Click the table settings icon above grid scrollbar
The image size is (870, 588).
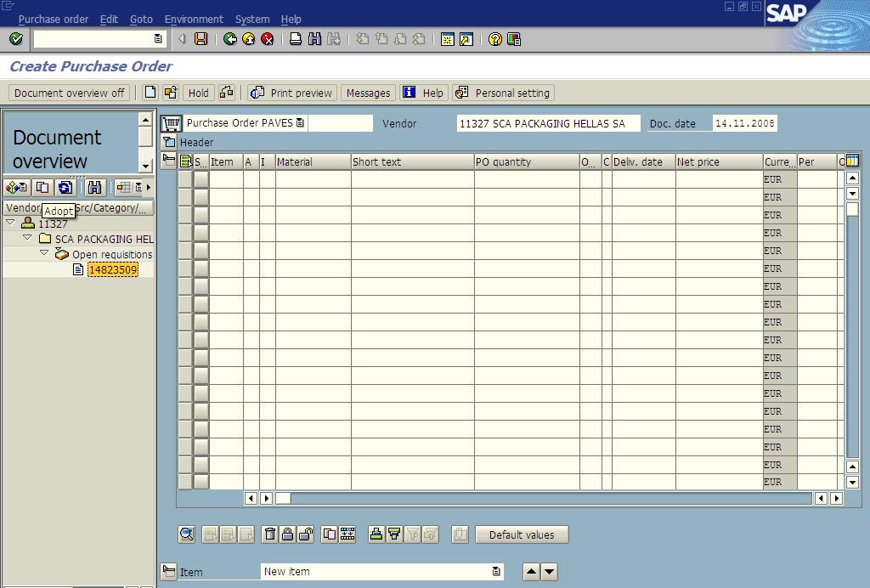pos(852,161)
